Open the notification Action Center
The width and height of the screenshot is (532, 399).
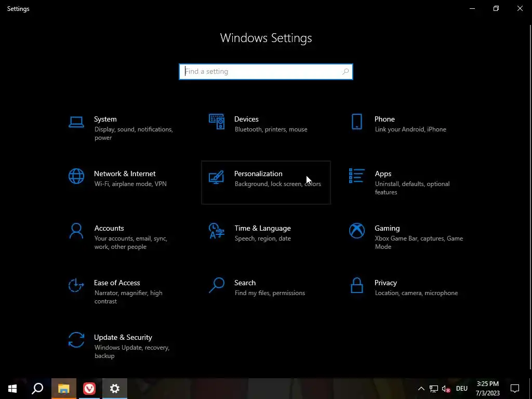pos(515,389)
